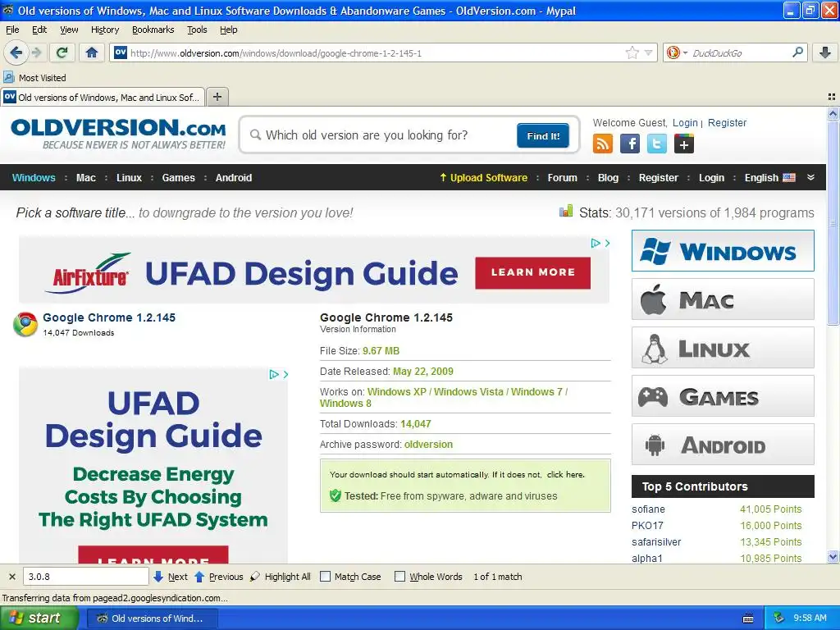Click the AdChoices icon on banner ad

(596, 243)
